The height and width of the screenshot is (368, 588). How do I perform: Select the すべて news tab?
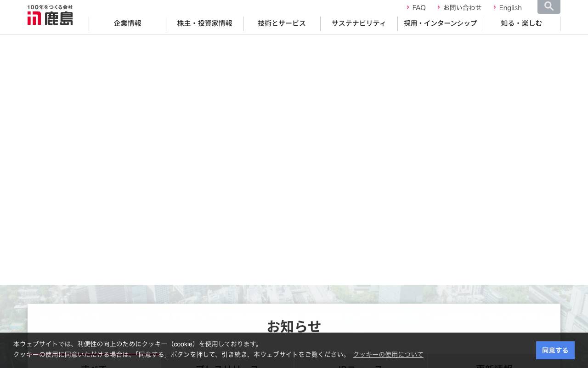coord(94,366)
